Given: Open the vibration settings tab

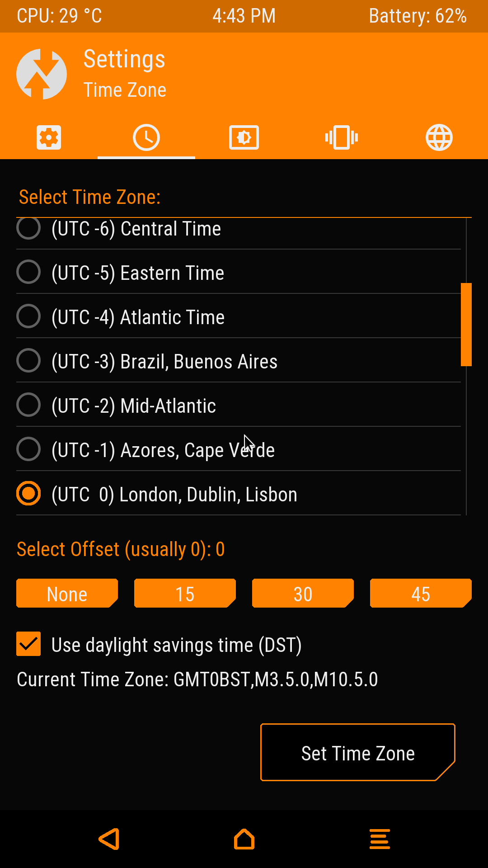Looking at the screenshot, I should click(342, 137).
